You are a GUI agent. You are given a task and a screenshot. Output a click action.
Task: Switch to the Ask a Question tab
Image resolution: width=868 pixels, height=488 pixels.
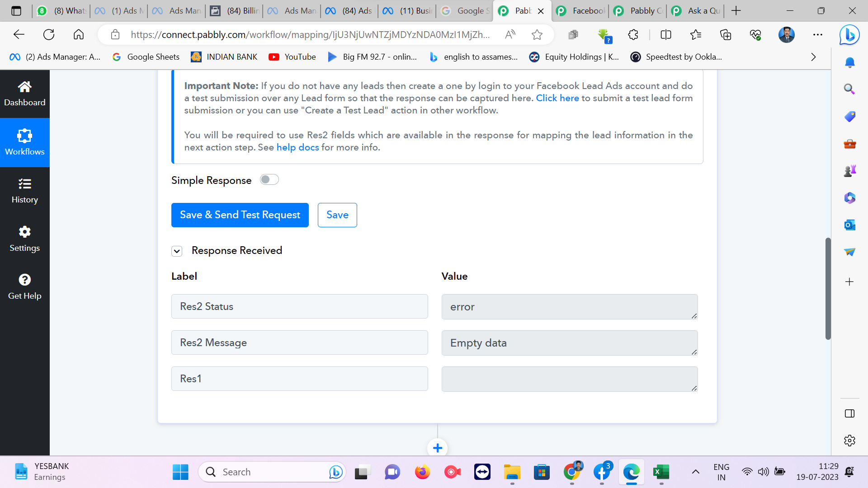click(x=696, y=11)
